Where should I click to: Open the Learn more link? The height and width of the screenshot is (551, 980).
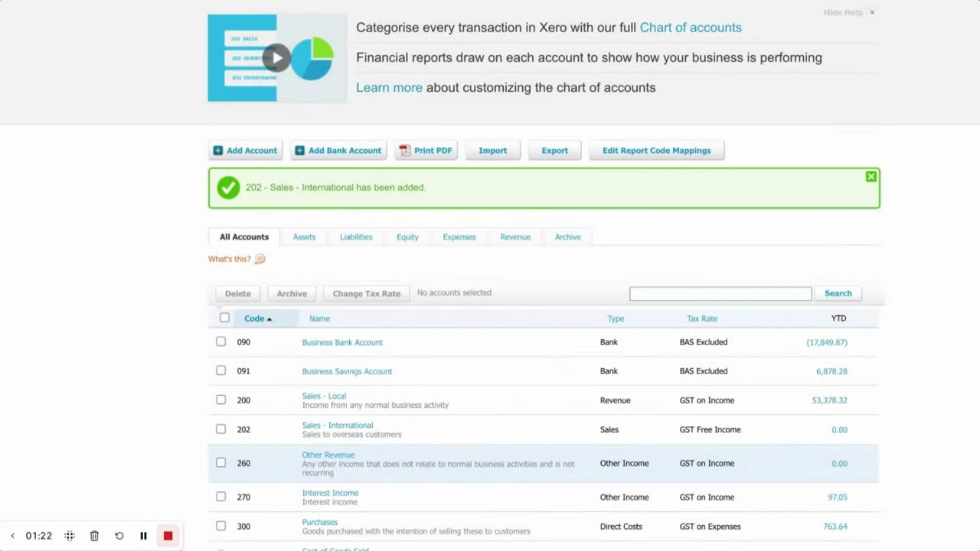pyautogui.click(x=389, y=87)
